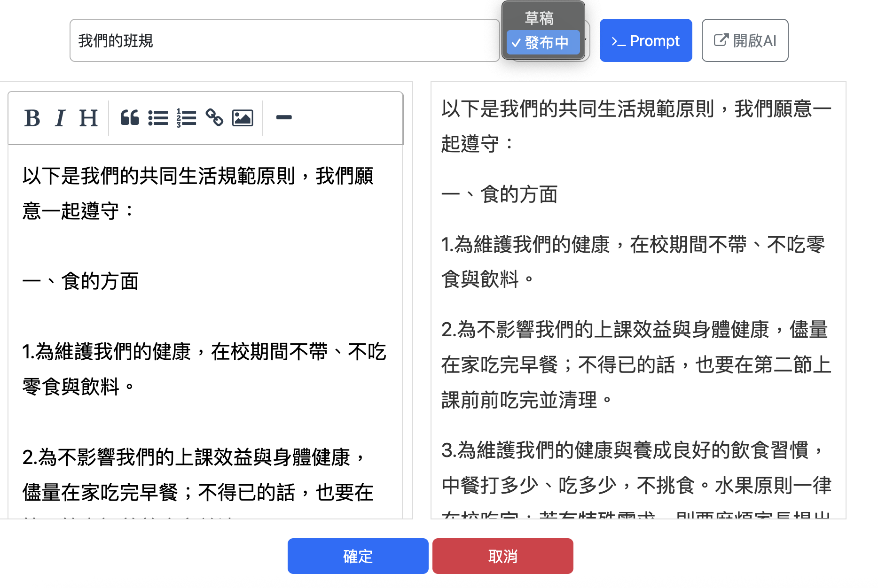This screenshot has width=878, height=588.
Task: Insert a heading using the H icon
Action: 88,118
